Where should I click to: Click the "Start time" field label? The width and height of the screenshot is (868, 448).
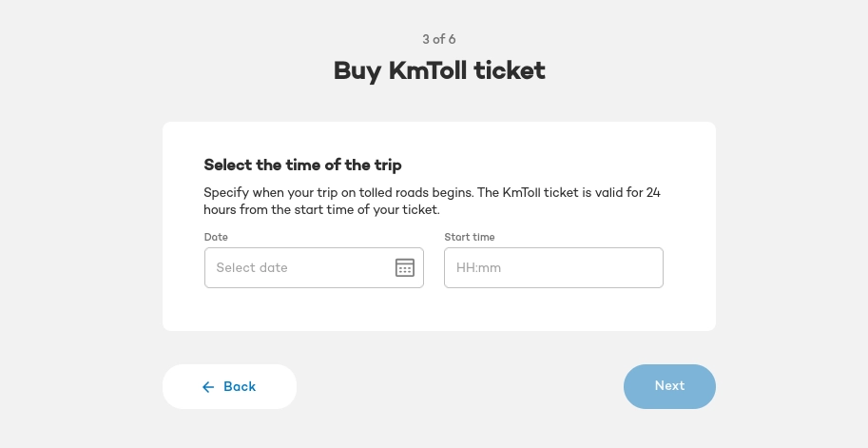tap(470, 237)
